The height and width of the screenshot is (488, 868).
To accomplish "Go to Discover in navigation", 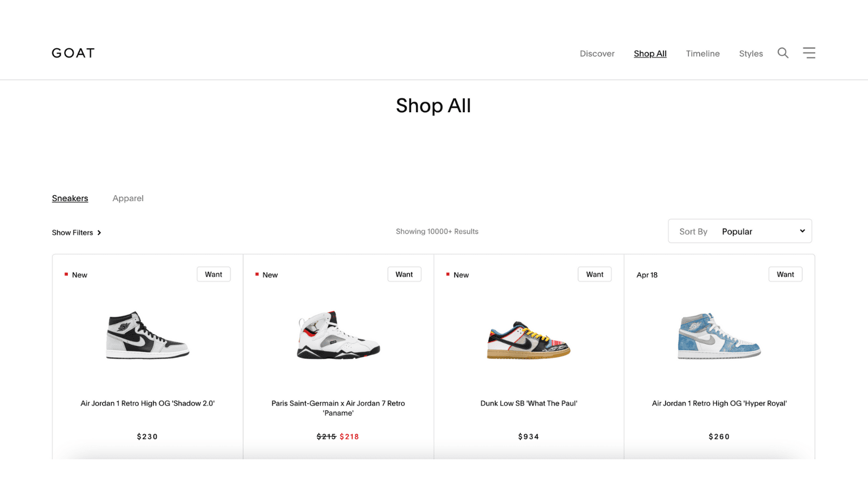I will pos(597,54).
